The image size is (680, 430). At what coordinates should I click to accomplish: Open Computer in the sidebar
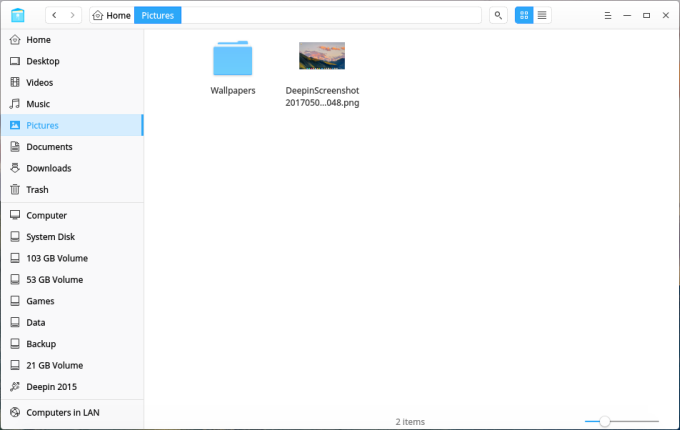point(72,215)
